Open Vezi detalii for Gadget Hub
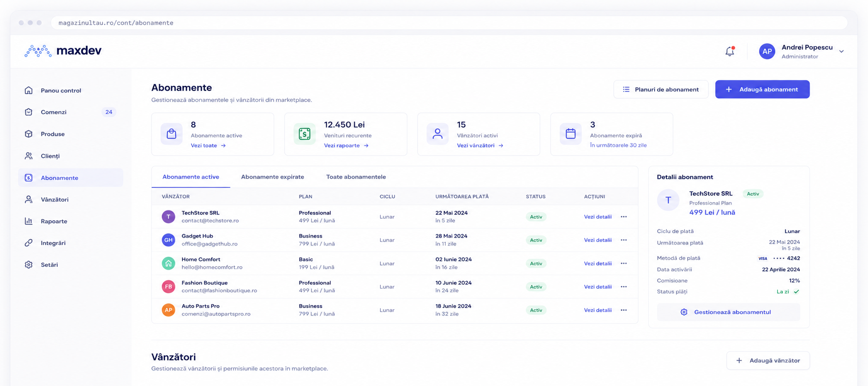 (598, 240)
